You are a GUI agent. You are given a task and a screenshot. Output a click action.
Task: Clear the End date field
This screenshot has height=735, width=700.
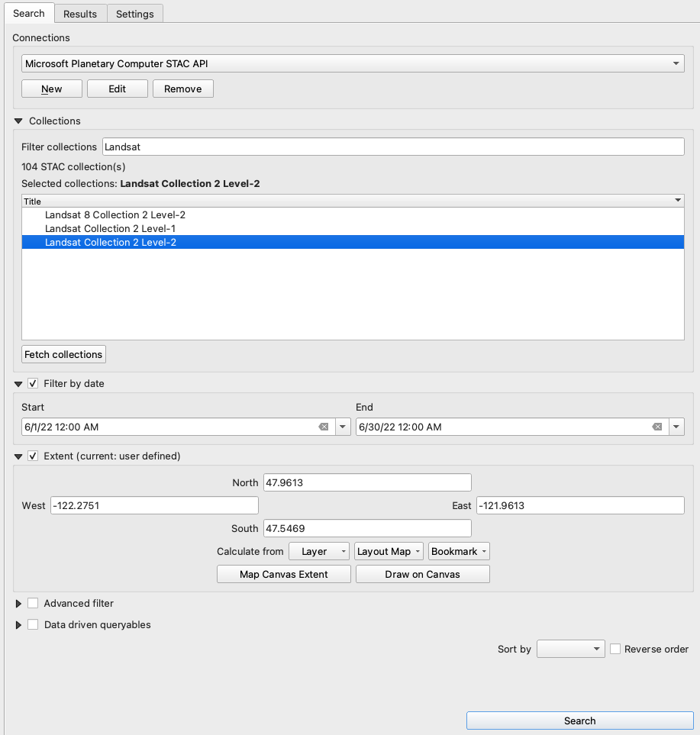pyautogui.click(x=656, y=427)
